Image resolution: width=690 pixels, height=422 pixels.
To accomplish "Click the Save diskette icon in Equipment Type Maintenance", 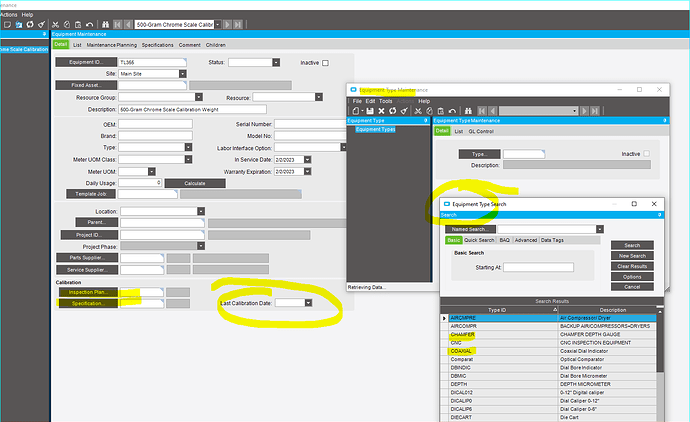I will tap(370, 111).
